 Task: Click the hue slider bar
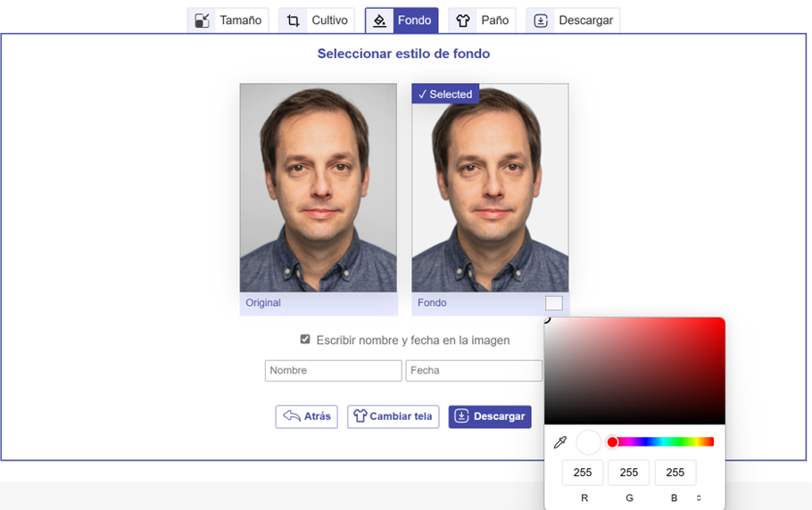(x=663, y=441)
